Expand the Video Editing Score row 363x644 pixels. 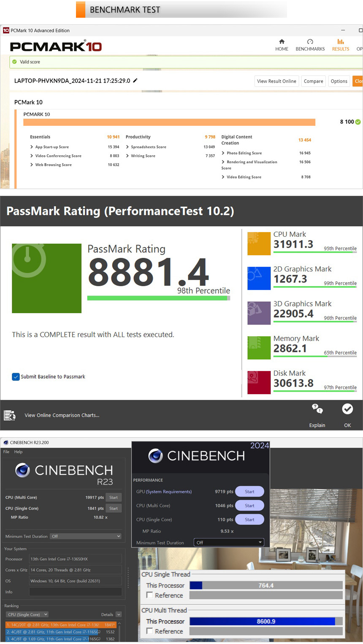(223, 177)
